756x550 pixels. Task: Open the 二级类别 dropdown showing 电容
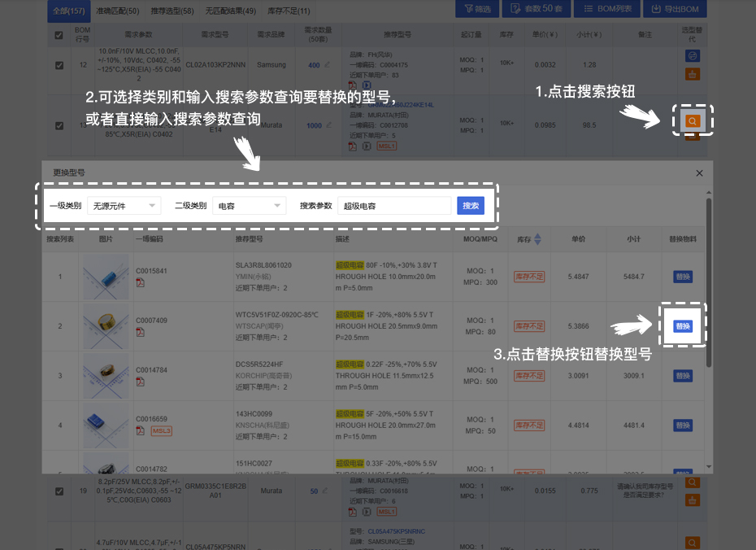250,205
